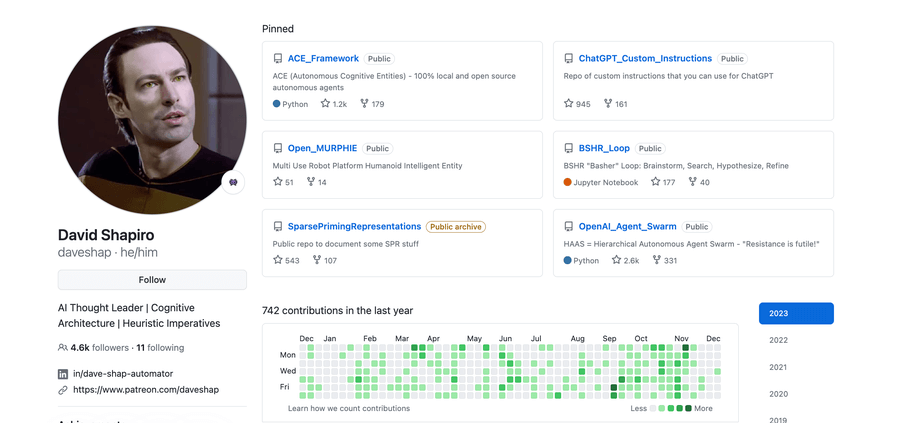View the 543 stars on SparsePrimingRepresentations

pos(286,260)
